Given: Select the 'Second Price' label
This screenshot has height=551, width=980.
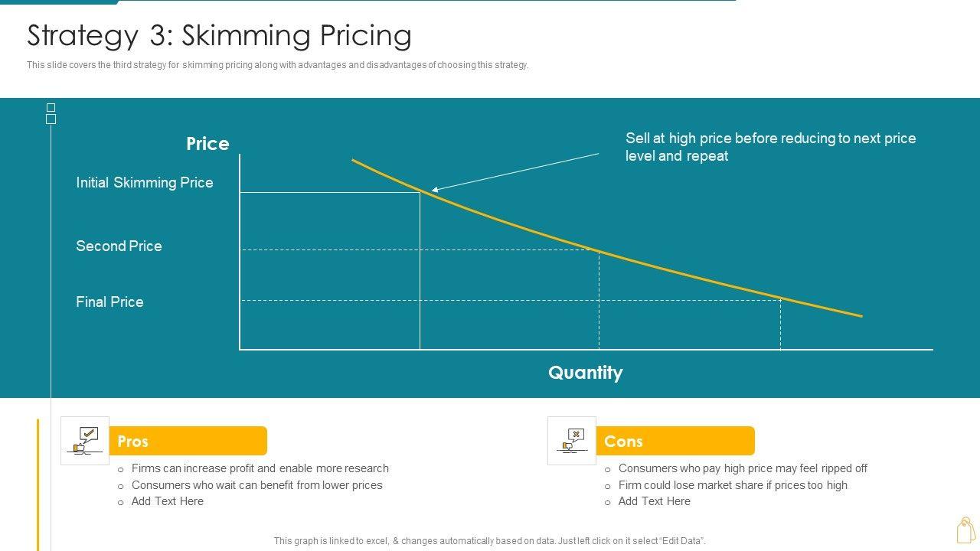Looking at the screenshot, I should (x=119, y=246).
